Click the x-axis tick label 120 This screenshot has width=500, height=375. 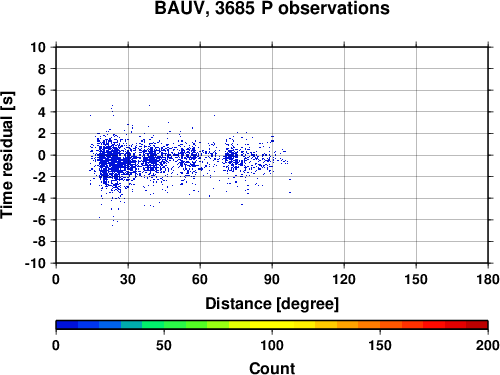click(x=344, y=279)
